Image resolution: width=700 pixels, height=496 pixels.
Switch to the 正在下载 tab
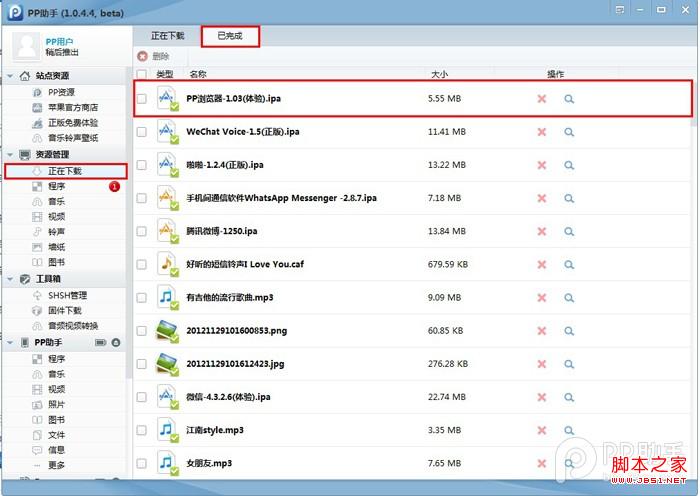(x=167, y=36)
